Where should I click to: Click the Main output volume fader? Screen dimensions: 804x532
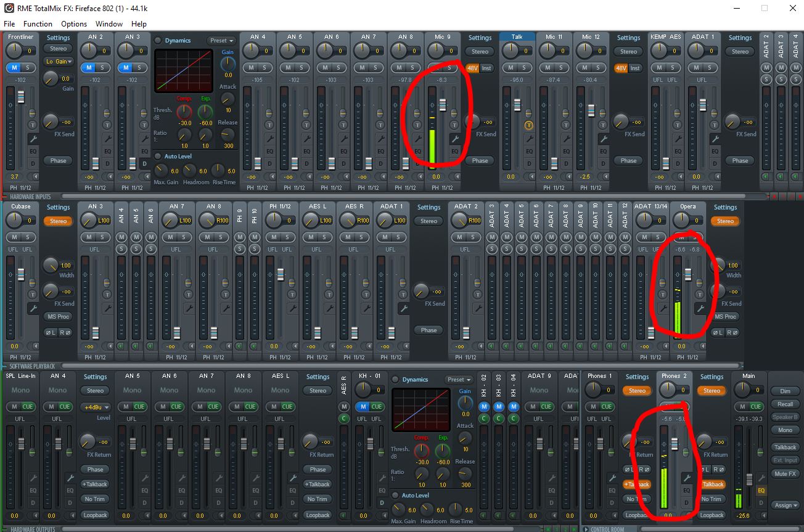[749, 480]
